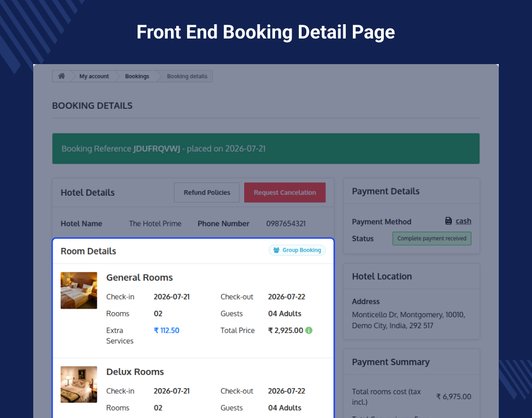
Task: Click Request Cancelation button
Action: (x=285, y=192)
